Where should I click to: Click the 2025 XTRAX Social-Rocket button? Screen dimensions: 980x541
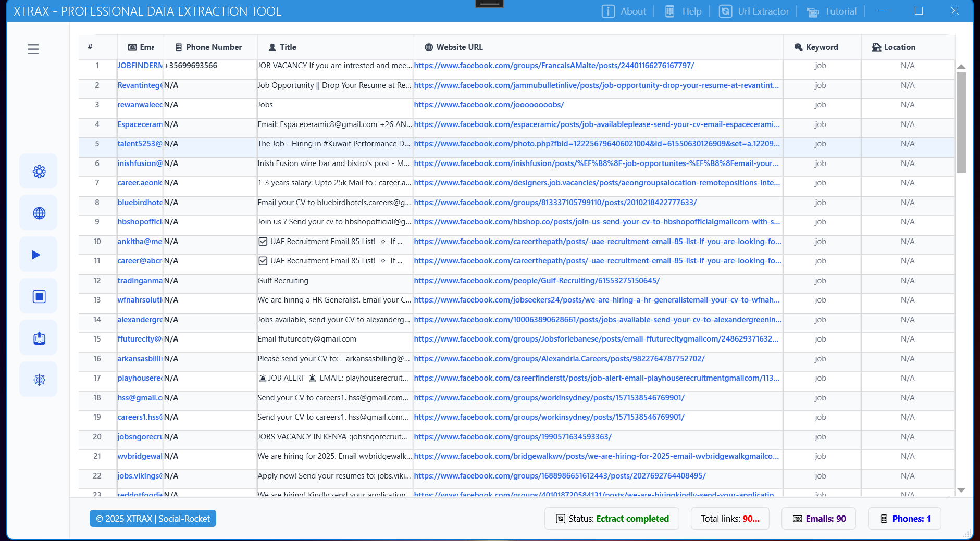[153, 519]
